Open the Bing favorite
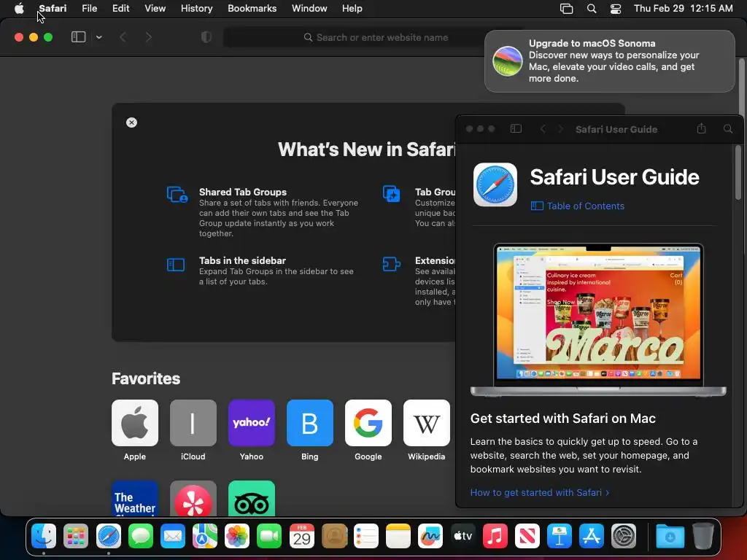The image size is (747, 560). click(x=309, y=423)
